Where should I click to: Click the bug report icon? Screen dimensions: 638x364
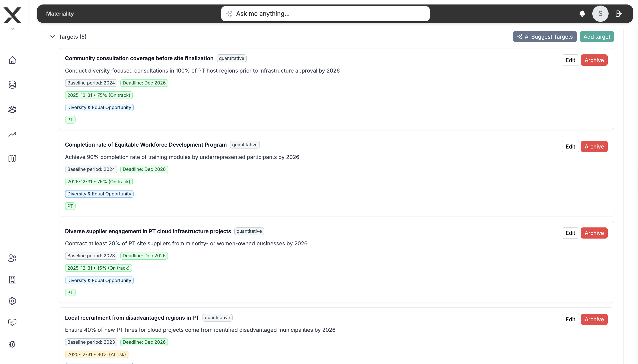pos(12,344)
